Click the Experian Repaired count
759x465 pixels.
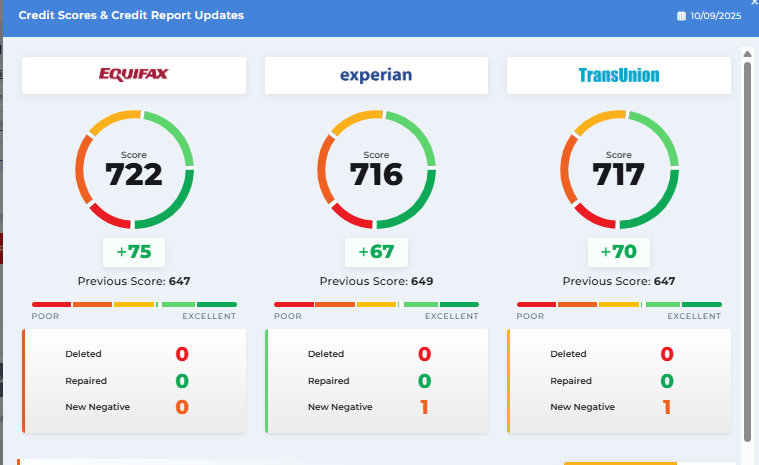click(x=425, y=381)
